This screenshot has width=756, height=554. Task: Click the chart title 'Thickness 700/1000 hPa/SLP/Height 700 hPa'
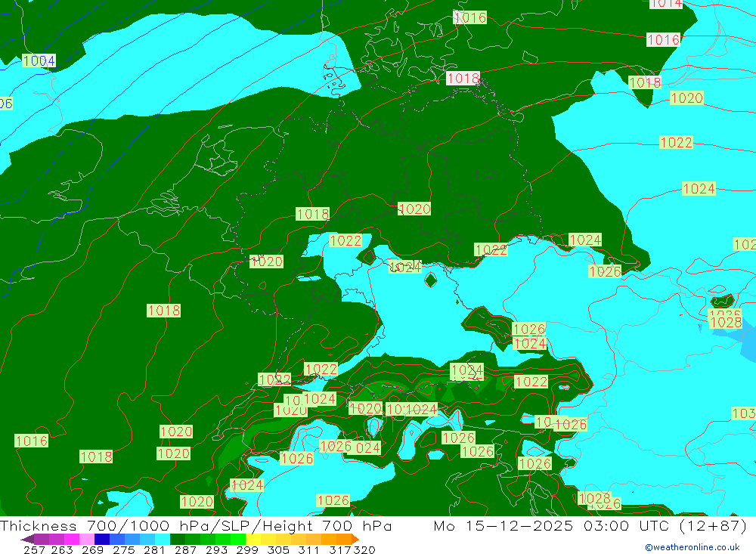point(196,525)
